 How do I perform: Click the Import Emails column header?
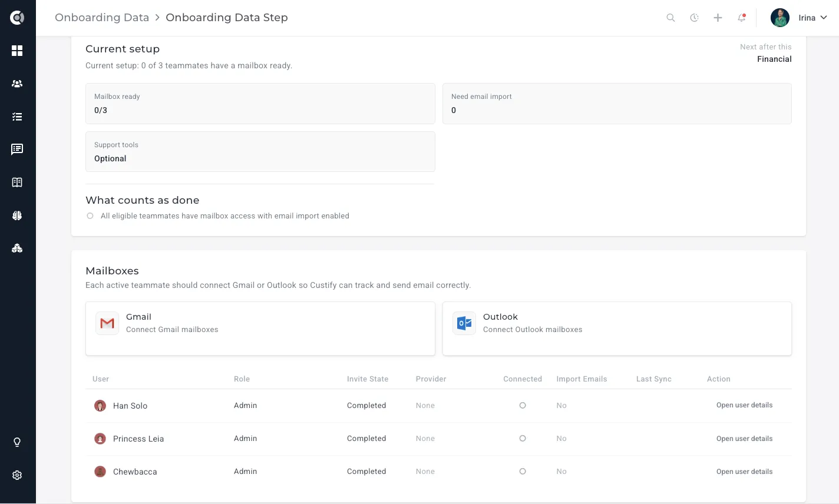click(x=582, y=379)
